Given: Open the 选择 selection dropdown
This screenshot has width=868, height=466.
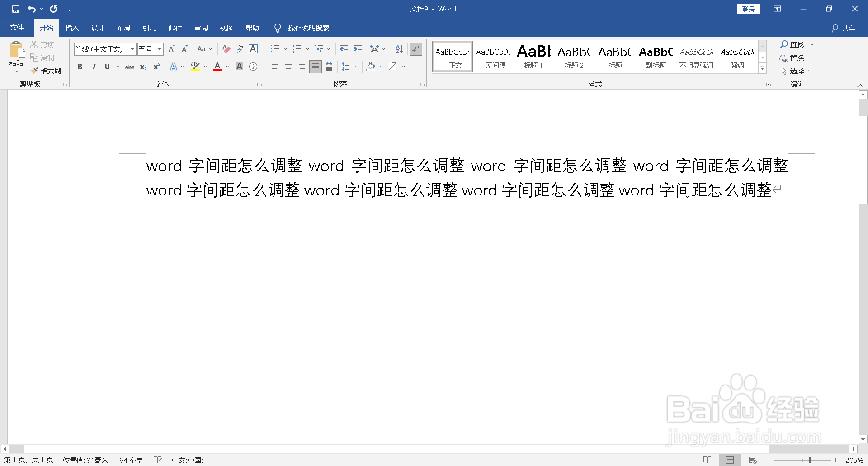Looking at the screenshot, I should pos(795,71).
